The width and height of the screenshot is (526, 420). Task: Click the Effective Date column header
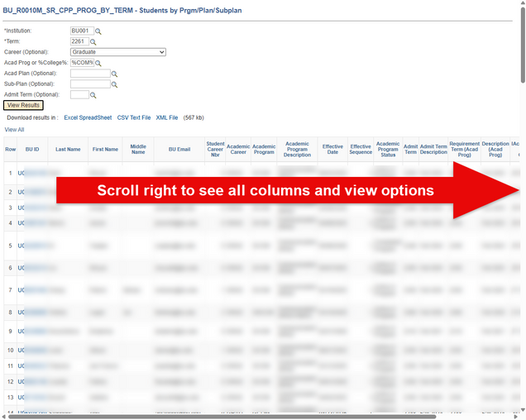click(332, 150)
